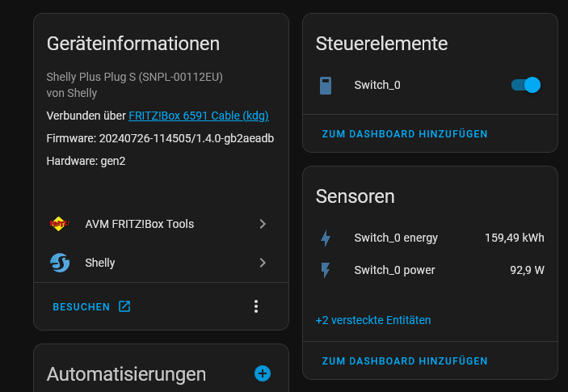Open the FRITZ!Box 6591 Cable (kdg) link
The height and width of the screenshot is (392, 568).
199,116
